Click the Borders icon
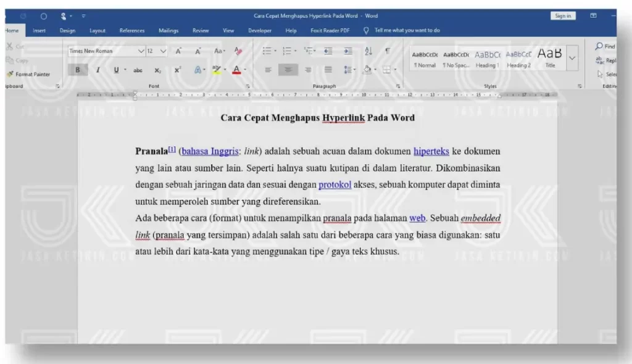632x364 pixels. pyautogui.click(x=386, y=70)
